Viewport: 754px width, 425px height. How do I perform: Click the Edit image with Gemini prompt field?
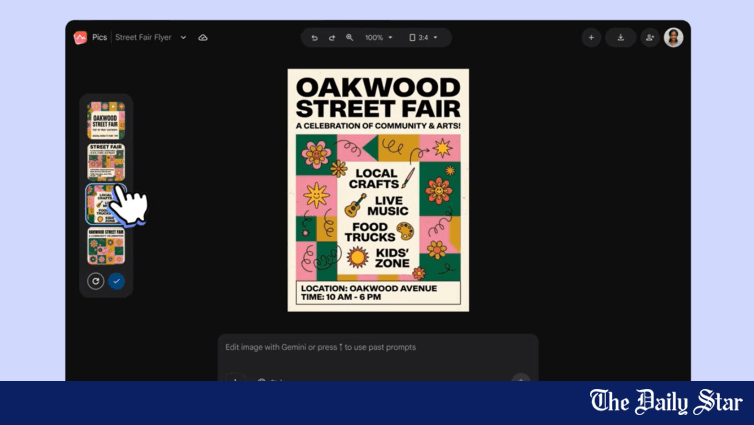(377, 357)
